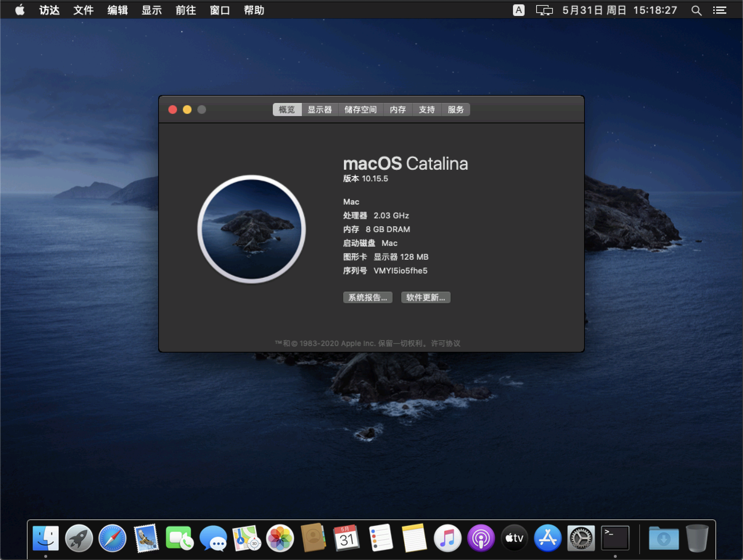The image size is (743, 560).
Task: Switch to the 支持 tab
Action: 427,110
